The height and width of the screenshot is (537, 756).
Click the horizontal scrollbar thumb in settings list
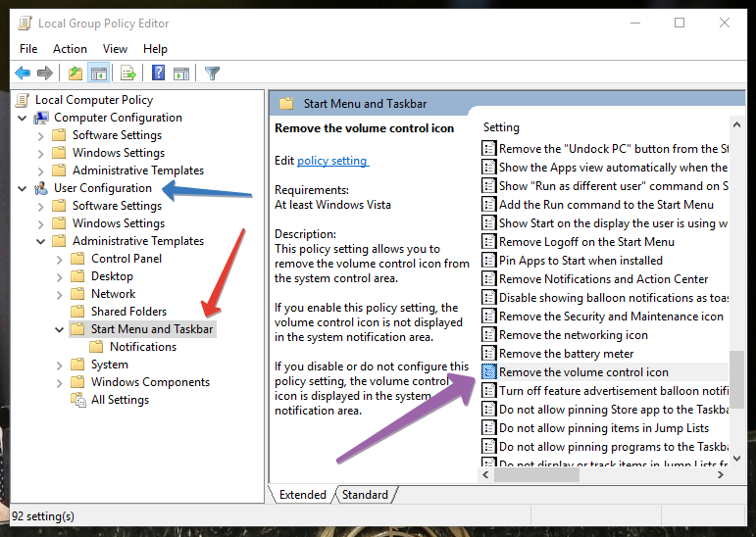point(536,475)
